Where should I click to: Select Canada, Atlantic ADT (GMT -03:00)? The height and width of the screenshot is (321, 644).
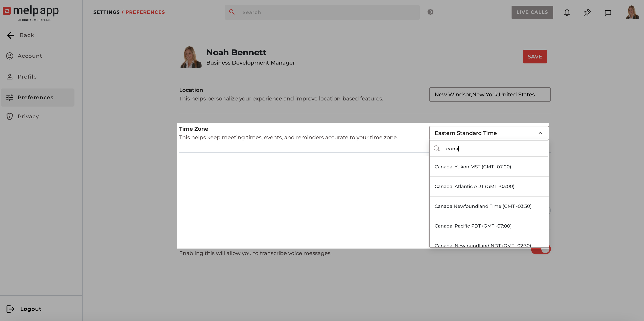click(489, 187)
